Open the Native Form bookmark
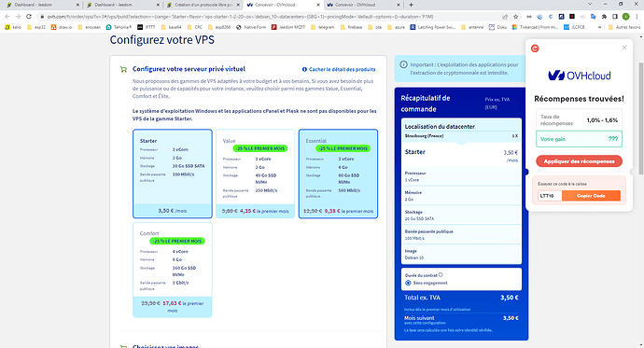The width and height of the screenshot is (644, 348). click(251, 27)
